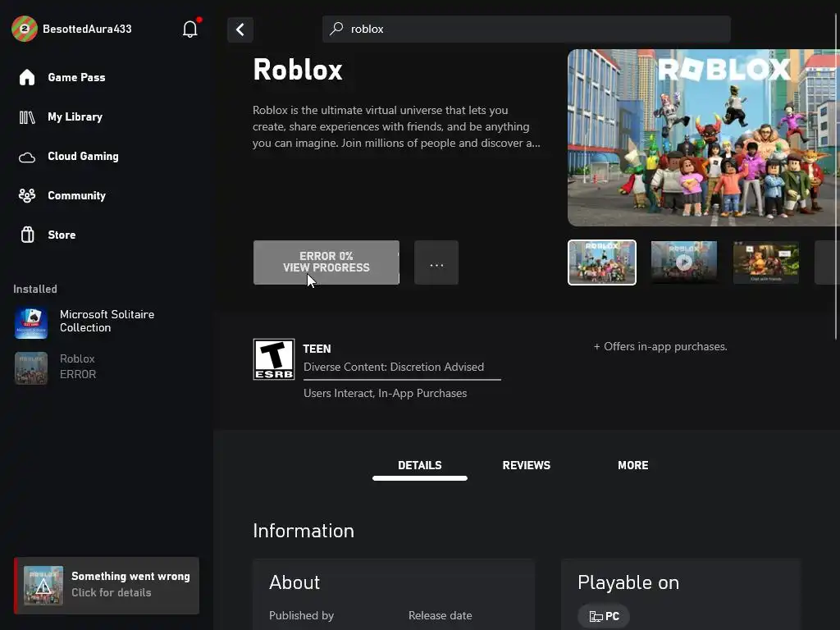Select the first Roblox screenshot thumbnail
The width and height of the screenshot is (840, 630).
coord(602,262)
